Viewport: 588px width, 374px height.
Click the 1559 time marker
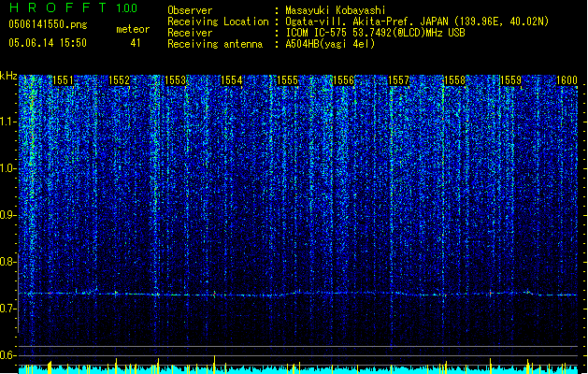(510, 80)
